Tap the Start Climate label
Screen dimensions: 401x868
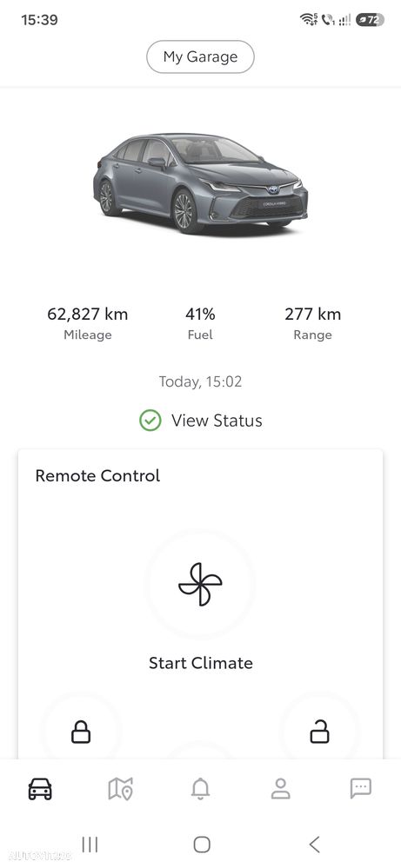[200, 663]
